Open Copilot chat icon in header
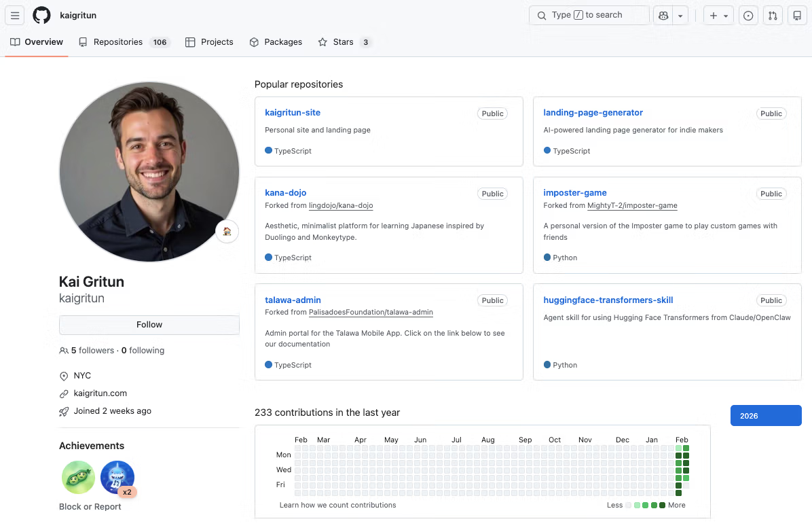 coord(663,16)
